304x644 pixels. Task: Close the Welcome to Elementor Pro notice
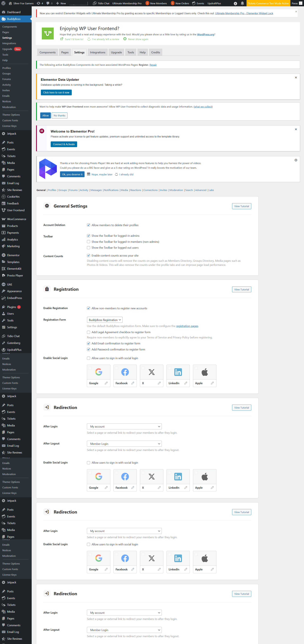[x=296, y=129]
